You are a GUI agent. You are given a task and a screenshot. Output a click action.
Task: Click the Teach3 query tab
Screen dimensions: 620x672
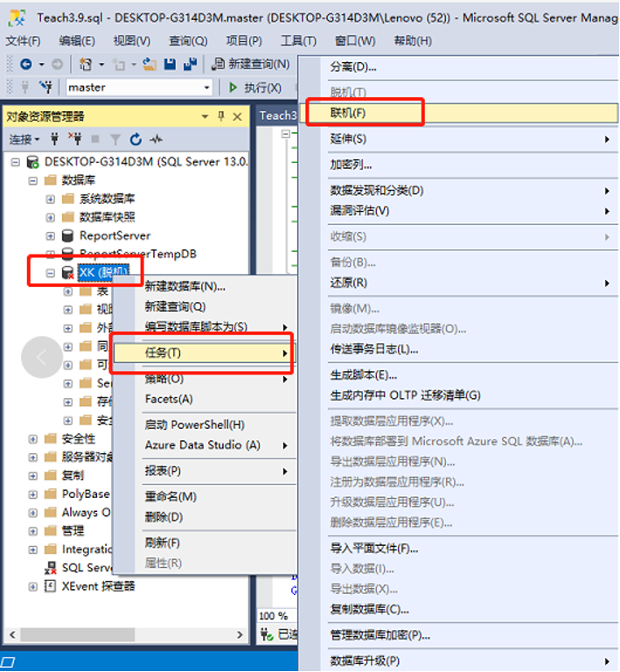pos(277,115)
